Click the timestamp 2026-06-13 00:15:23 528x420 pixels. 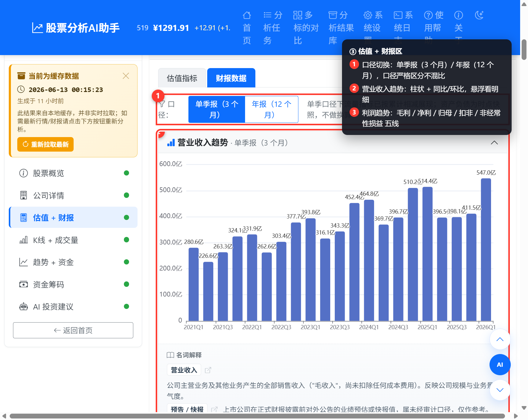(x=66, y=90)
